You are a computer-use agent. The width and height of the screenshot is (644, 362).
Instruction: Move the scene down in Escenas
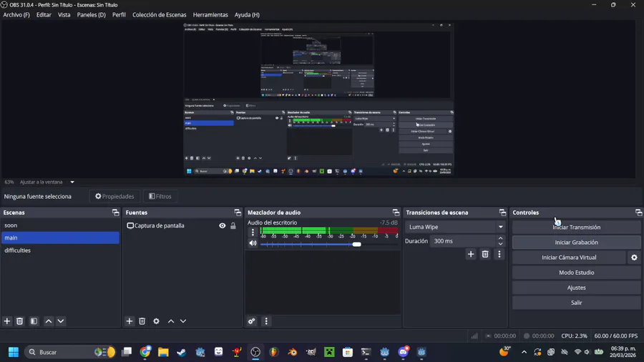(61, 321)
